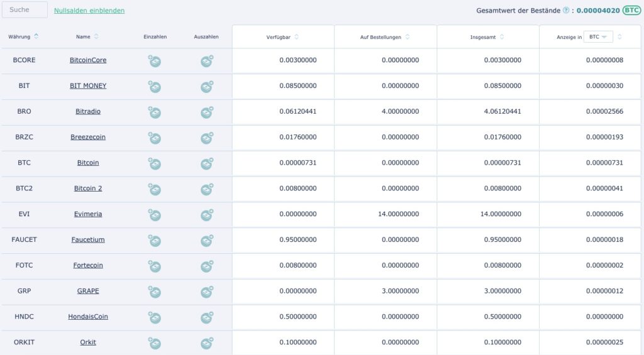644x355 pixels.
Task: Click Nullsalden einblenden link
Action: click(89, 10)
